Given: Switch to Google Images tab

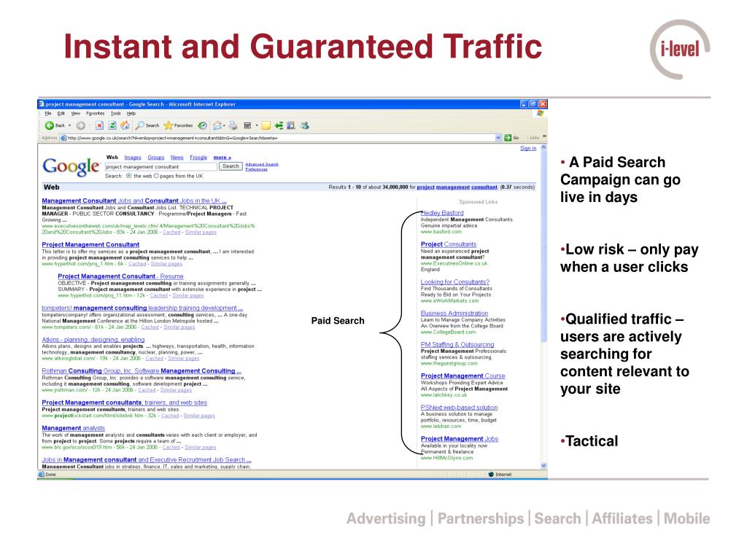Looking at the screenshot, I should click(x=133, y=157).
